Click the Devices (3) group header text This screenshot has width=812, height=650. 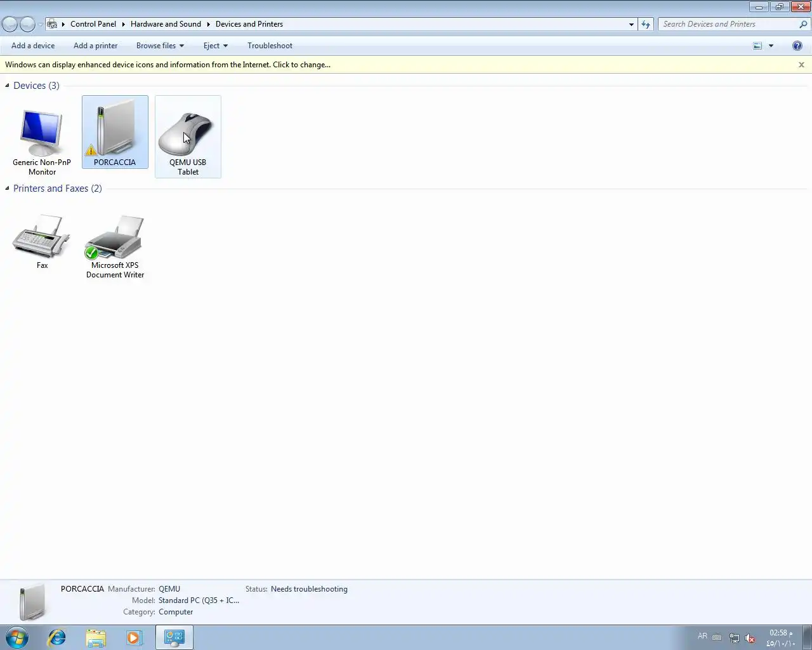click(x=36, y=86)
